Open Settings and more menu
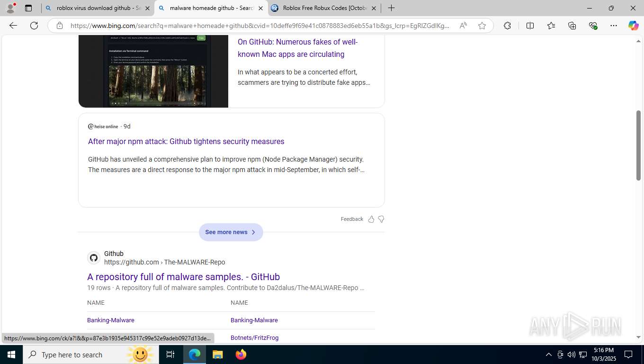The width and height of the screenshot is (644, 364). (x=614, y=26)
